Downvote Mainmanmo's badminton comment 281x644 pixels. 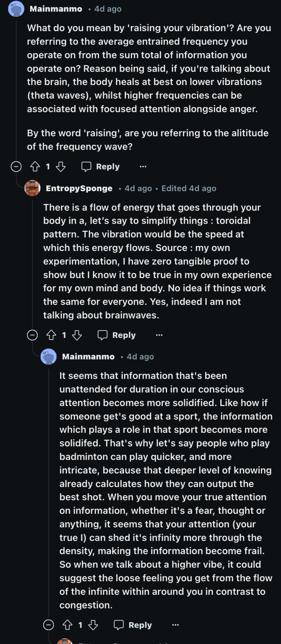click(93, 625)
